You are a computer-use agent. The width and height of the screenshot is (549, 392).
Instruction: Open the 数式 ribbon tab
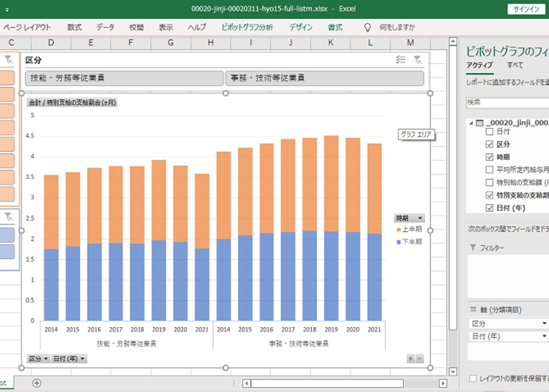coord(74,27)
